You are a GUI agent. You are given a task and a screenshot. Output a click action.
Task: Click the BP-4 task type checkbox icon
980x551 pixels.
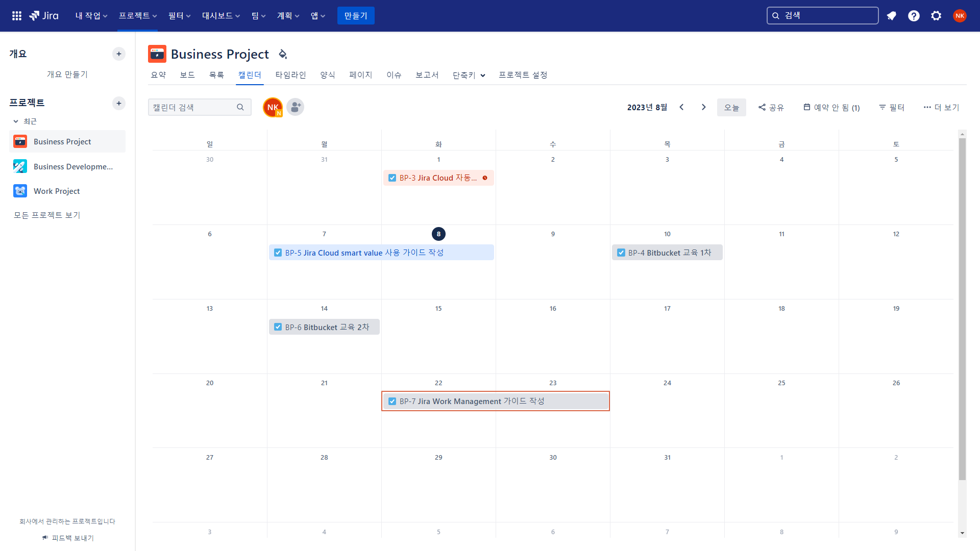click(x=621, y=253)
